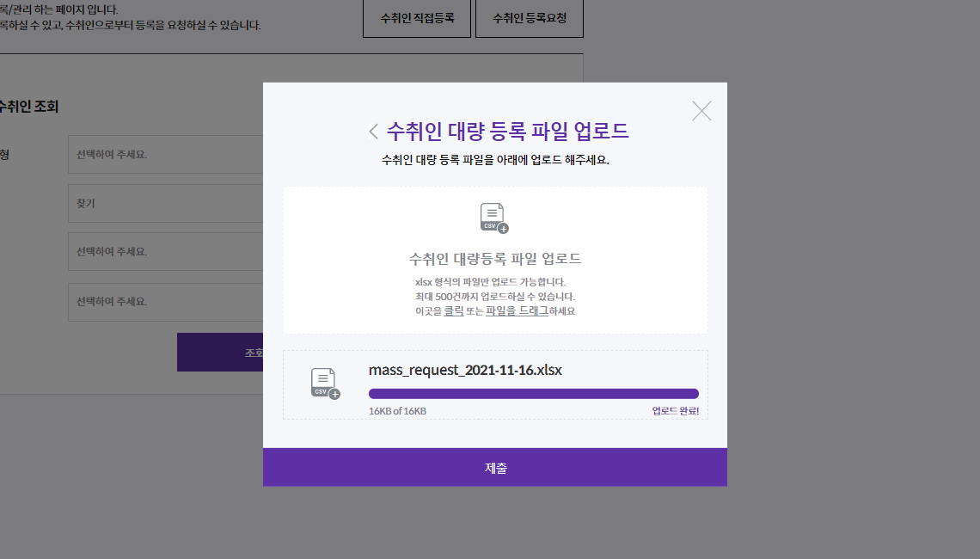This screenshot has width=980, height=559.
Task: Open the second 선택하여 주세요 dropdown
Action: click(x=166, y=251)
